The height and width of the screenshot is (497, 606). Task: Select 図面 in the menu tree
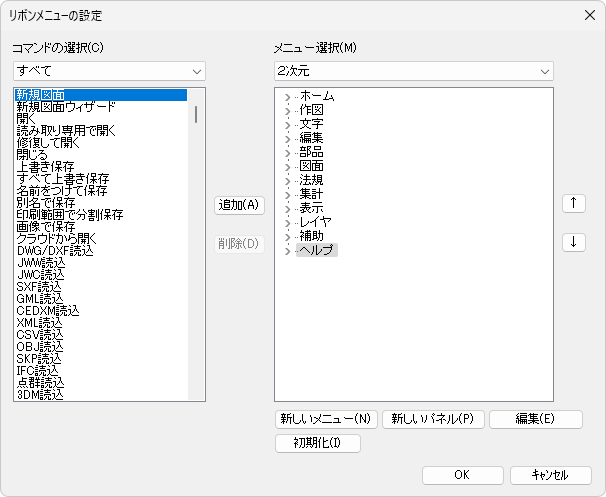[312, 166]
